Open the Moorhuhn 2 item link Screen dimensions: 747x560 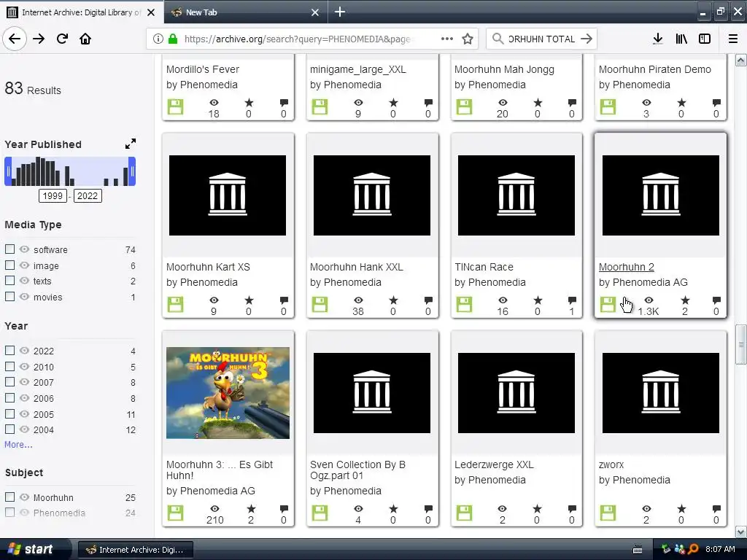pyautogui.click(x=626, y=267)
